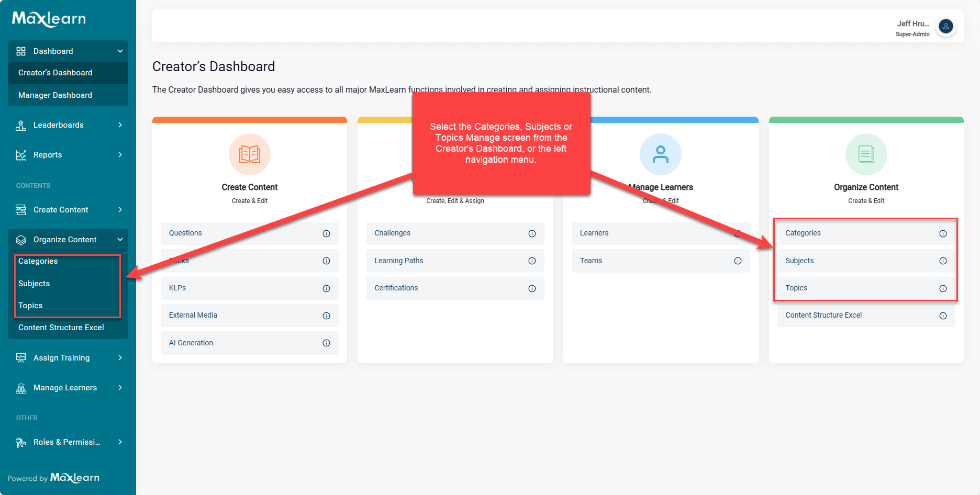Show info for Questions row
The image size is (980, 495).
[327, 233]
